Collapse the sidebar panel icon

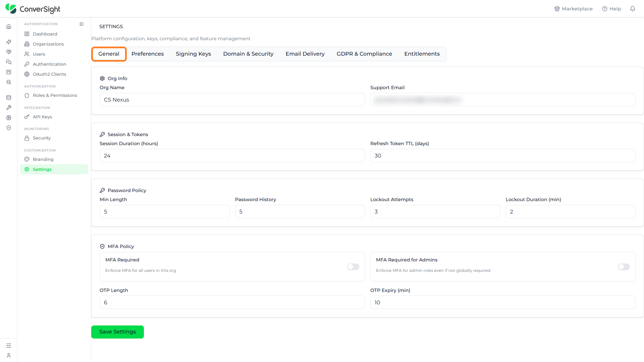coord(82,24)
